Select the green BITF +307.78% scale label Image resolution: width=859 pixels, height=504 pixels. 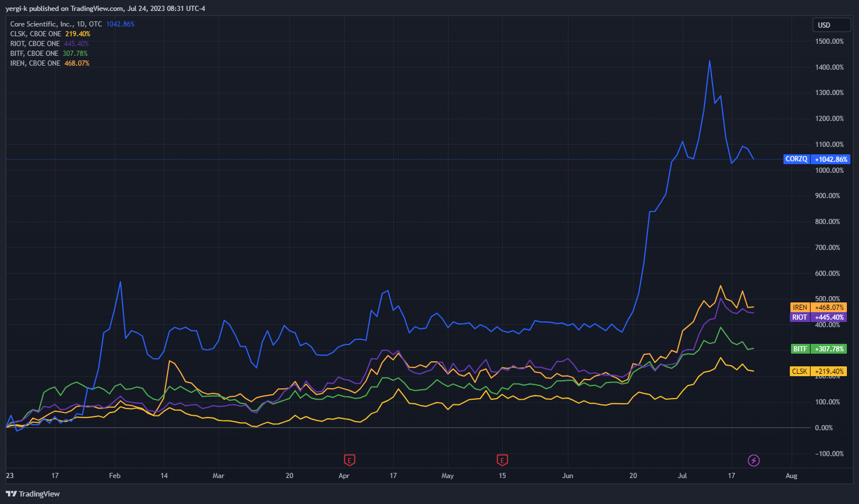click(818, 349)
